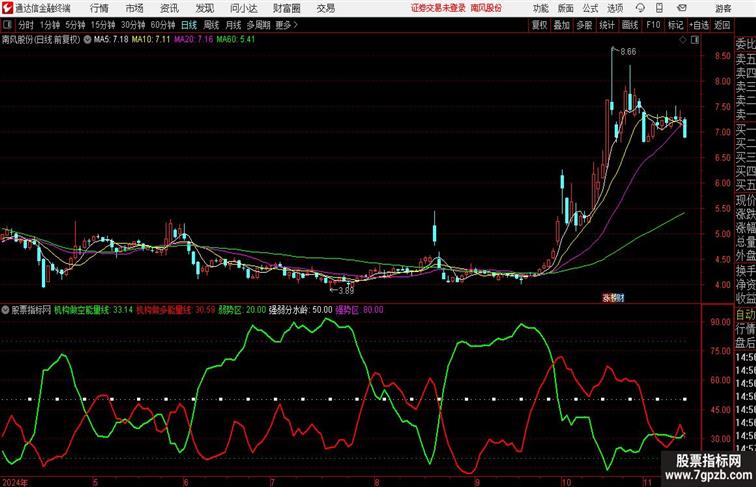Click the small badge below the October candles
Viewport: 756px width, 487px height.
coord(613,298)
